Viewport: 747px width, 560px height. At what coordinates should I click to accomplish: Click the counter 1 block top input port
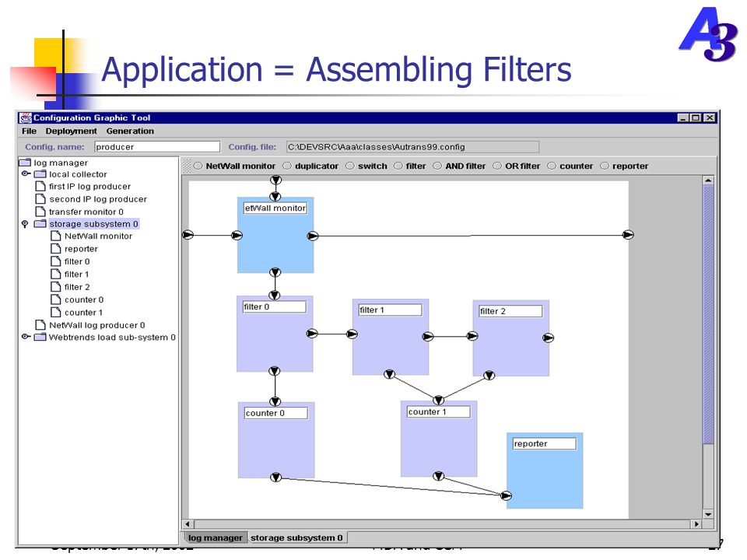(438, 400)
